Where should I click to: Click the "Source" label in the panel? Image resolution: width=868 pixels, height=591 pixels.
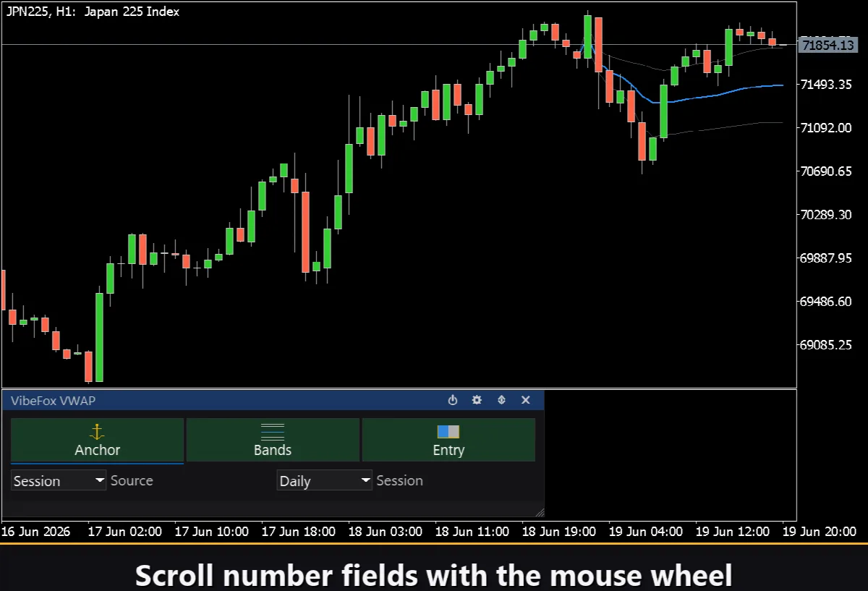(x=132, y=480)
